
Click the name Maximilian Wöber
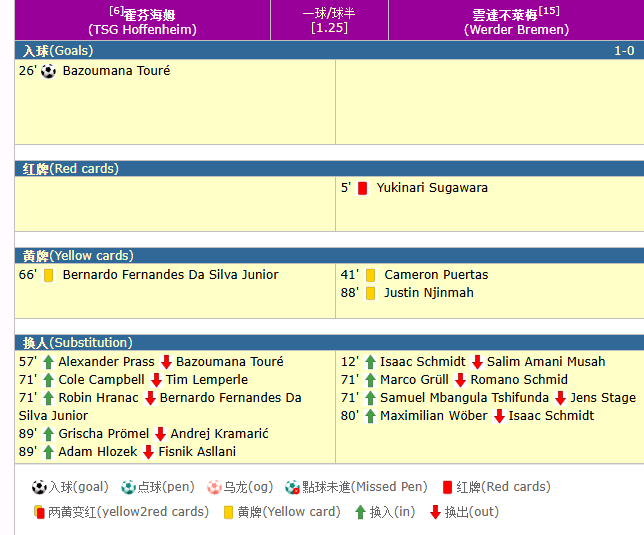click(x=434, y=416)
